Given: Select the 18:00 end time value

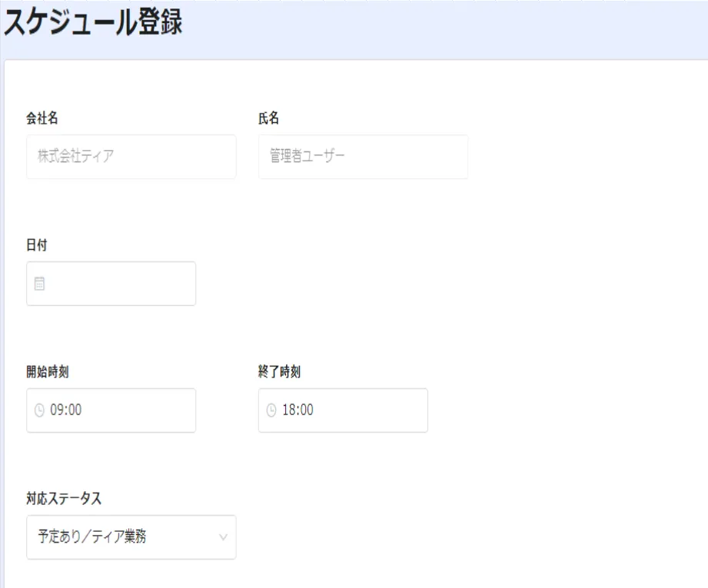Looking at the screenshot, I should 297,410.
